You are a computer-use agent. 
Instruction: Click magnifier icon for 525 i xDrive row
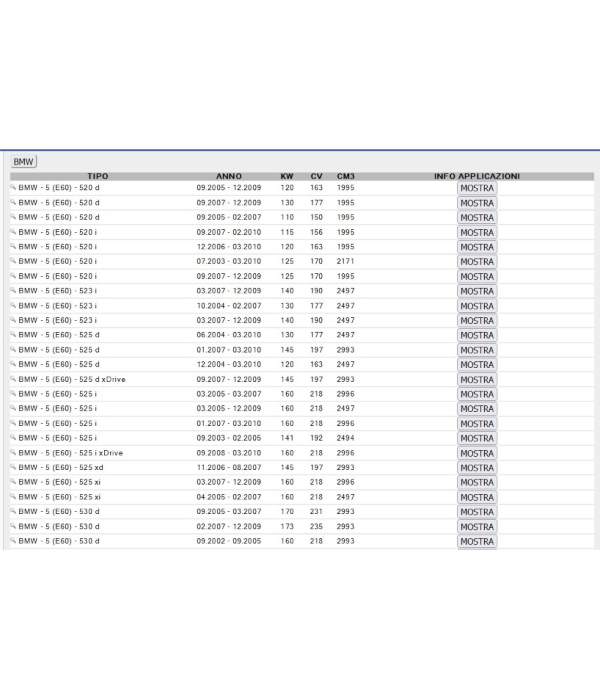coord(13,452)
